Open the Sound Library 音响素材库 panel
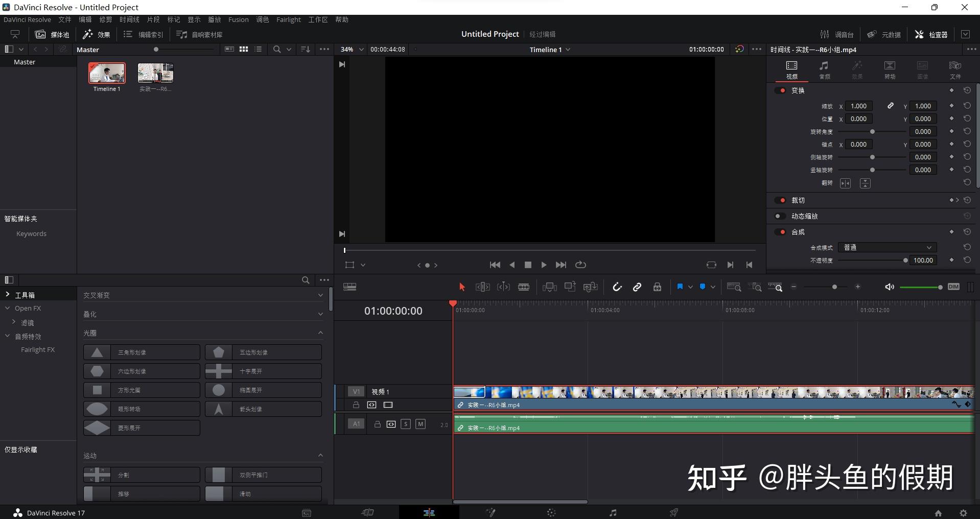 click(199, 34)
